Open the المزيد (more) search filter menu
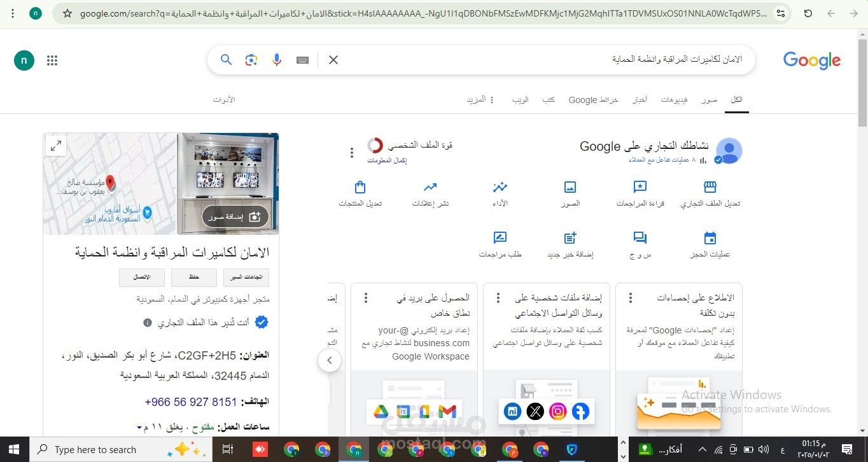 [x=480, y=100]
